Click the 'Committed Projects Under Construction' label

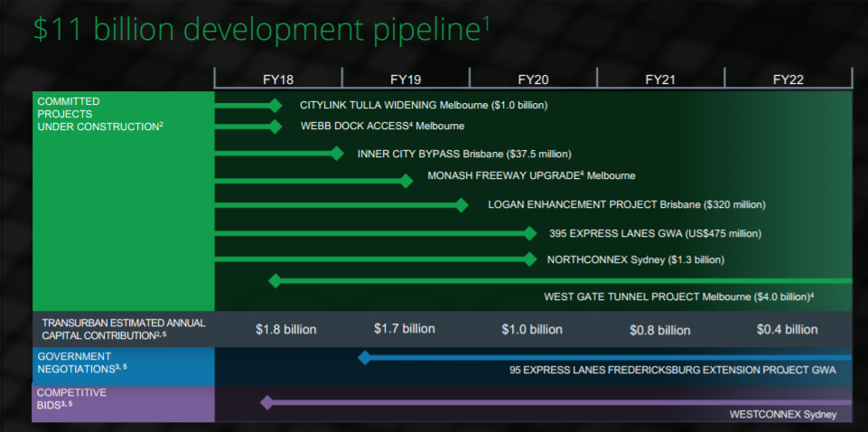[x=99, y=114]
